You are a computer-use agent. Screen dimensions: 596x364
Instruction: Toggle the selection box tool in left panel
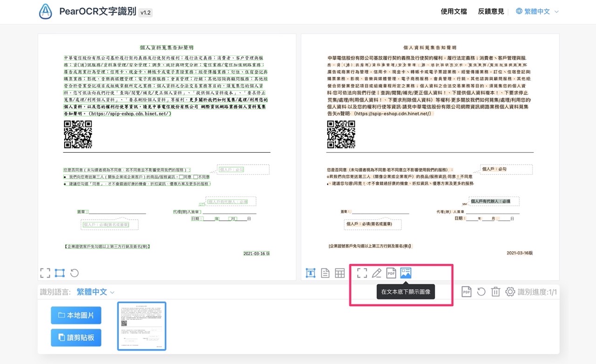[x=60, y=273]
